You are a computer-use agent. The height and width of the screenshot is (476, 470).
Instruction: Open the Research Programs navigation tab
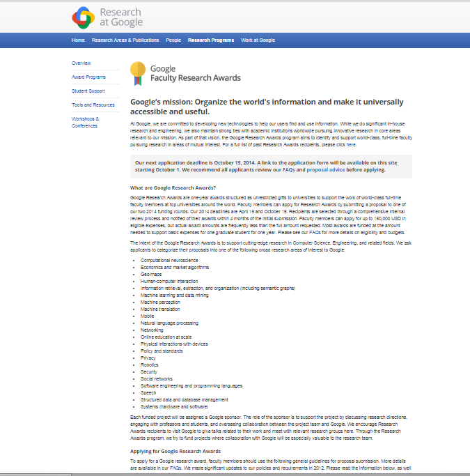tap(211, 40)
